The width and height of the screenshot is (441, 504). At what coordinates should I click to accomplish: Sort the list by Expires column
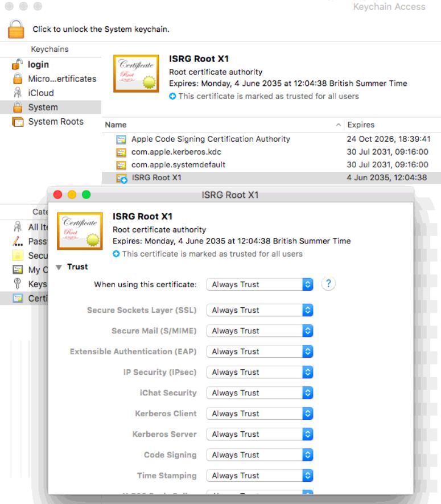(361, 125)
